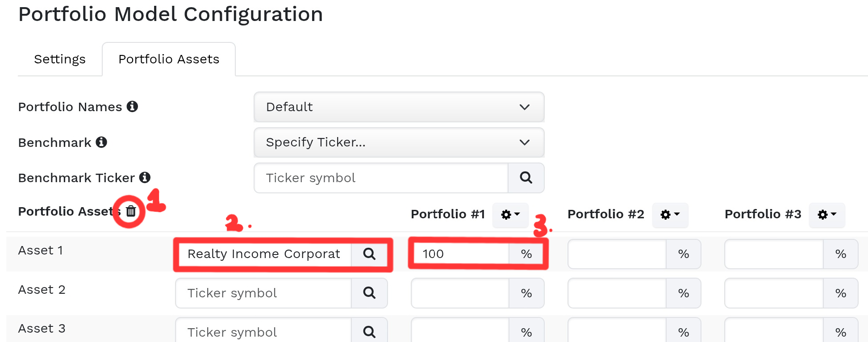Click the info icon next to Portfolio Names

[x=132, y=107]
